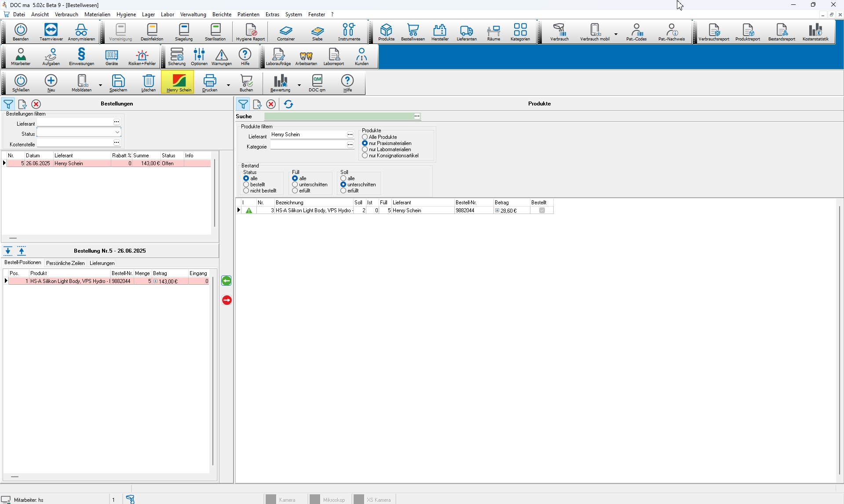The height and width of the screenshot is (504, 844).
Task: Open the Einweisungen section
Action: coord(81,57)
